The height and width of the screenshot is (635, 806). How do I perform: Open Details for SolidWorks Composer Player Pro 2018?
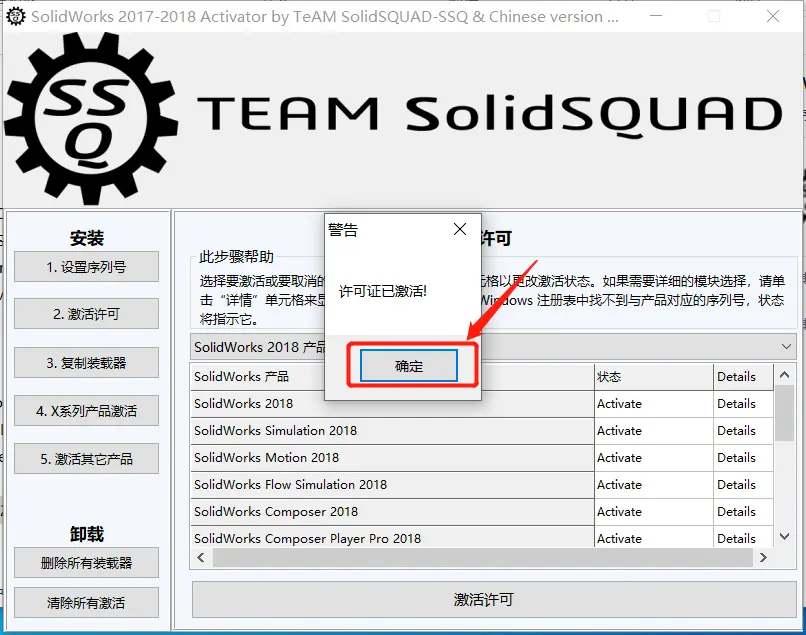click(743, 537)
